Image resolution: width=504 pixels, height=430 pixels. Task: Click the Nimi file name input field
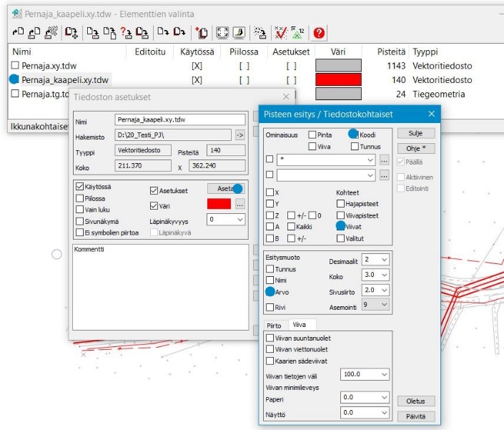179,119
